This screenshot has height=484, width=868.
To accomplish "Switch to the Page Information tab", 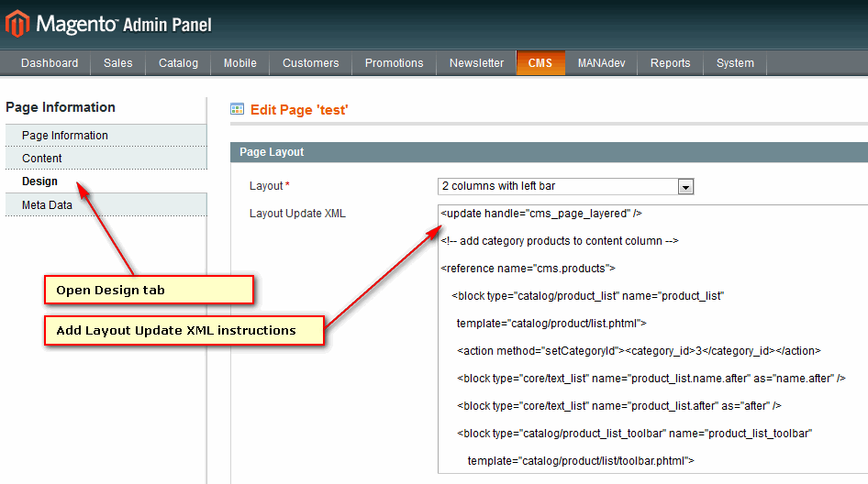I will pos(106,136).
